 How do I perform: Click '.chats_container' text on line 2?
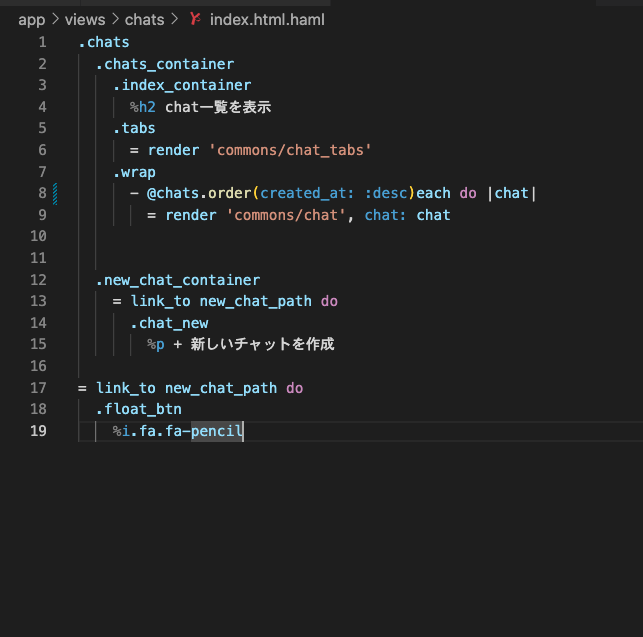pyautogui.click(x=165, y=64)
